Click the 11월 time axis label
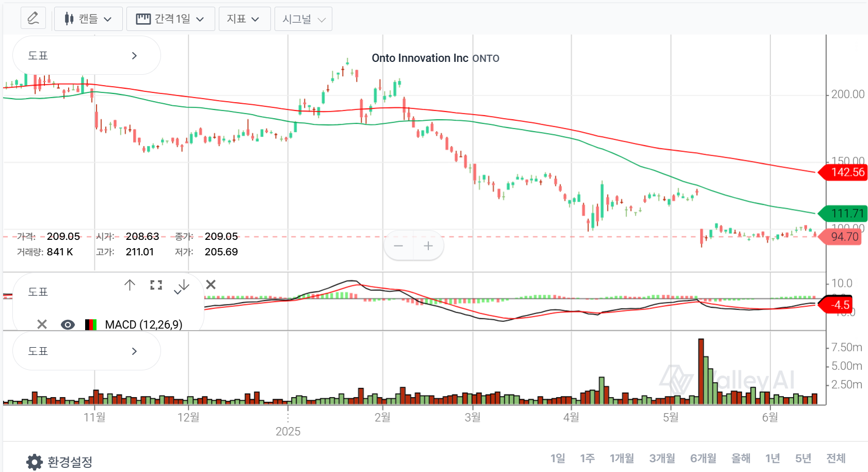 click(x=94, y=417)
